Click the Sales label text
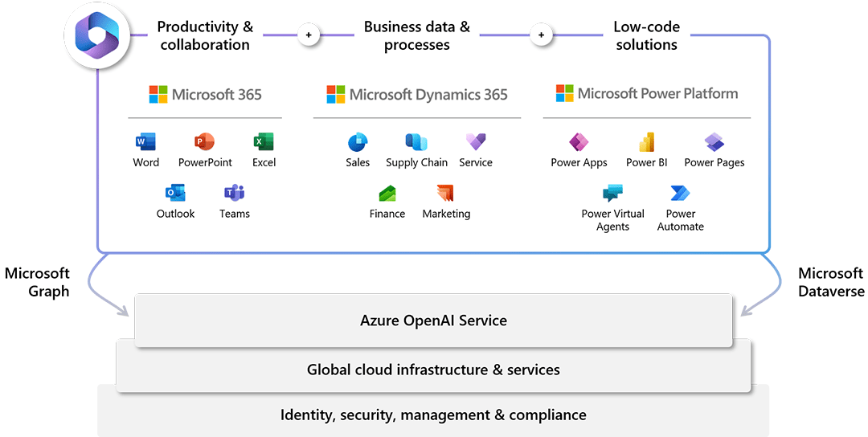Image resolution: width=868 pixels, height=437 pixels. coord(358,162)
